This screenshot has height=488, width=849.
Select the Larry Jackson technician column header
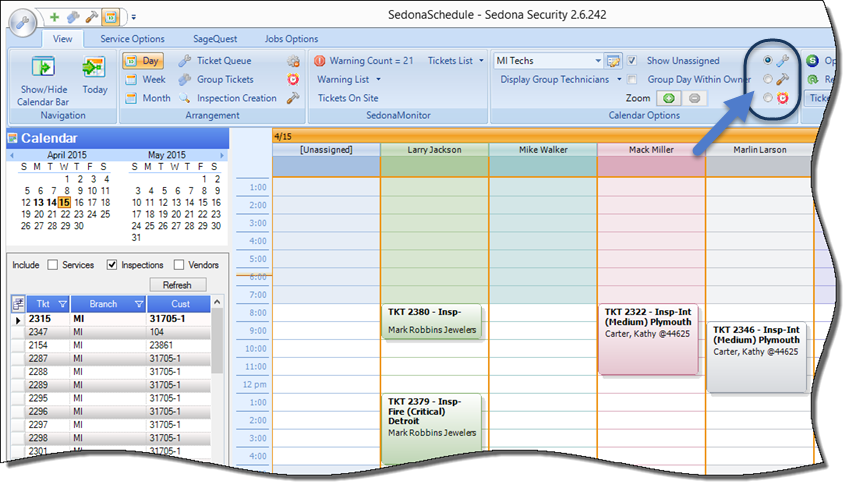tap(434, 150)
